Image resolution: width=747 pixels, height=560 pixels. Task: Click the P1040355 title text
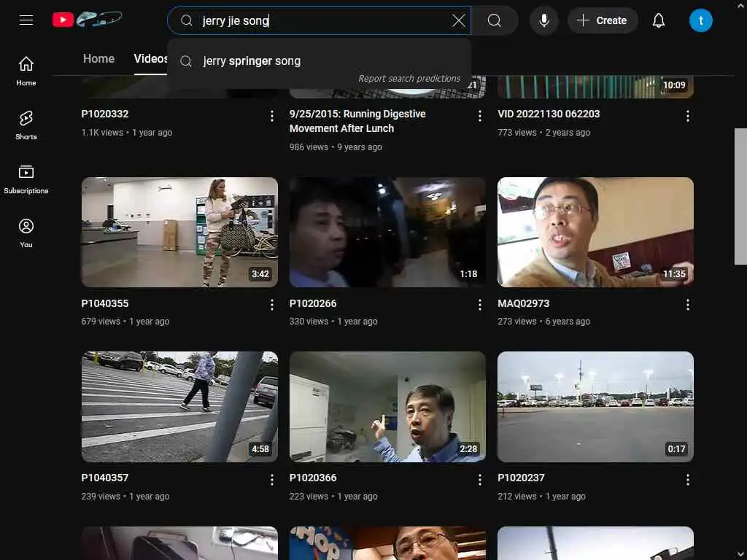105,303
